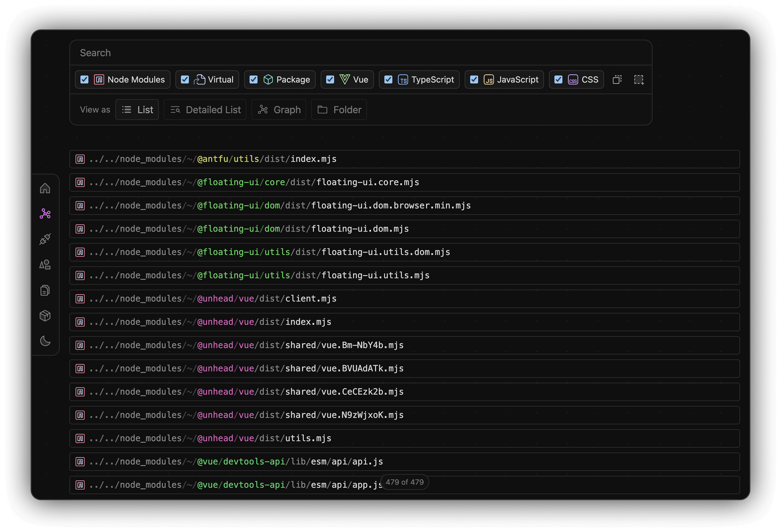Open the plugins plug icon in sidebar
This screenshot has height=532, width=781.
45,239
